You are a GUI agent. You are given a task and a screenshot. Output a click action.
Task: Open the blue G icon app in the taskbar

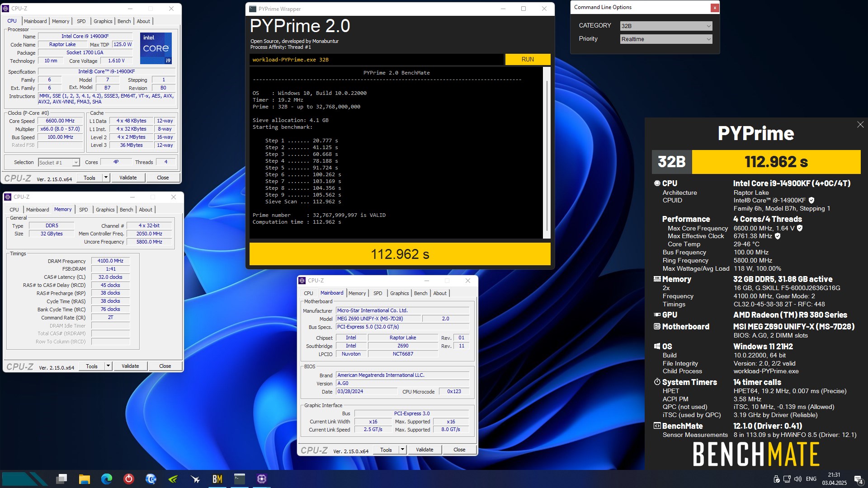[x=151, y=479]
